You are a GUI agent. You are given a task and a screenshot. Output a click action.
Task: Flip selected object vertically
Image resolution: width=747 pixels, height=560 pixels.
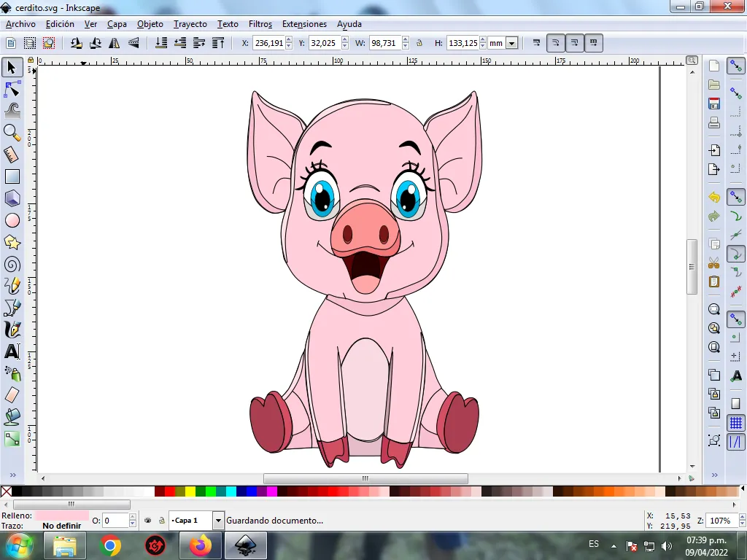click(133, 43)
